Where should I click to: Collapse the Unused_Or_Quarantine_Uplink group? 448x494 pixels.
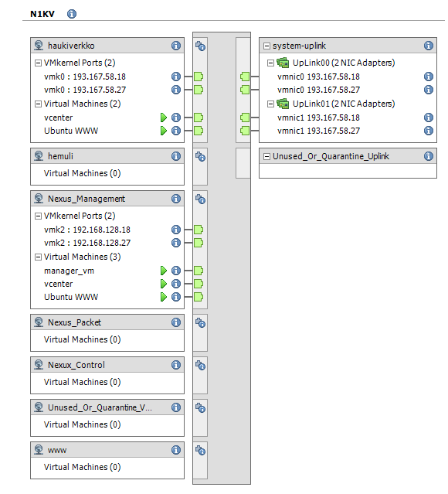[266, 157]
